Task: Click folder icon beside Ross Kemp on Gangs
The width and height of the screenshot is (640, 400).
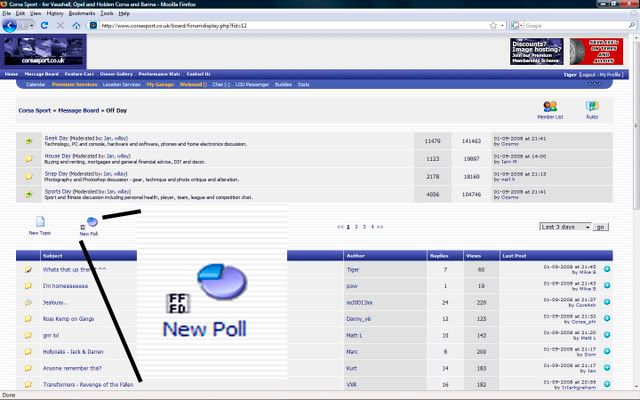Action: point(29,318)
